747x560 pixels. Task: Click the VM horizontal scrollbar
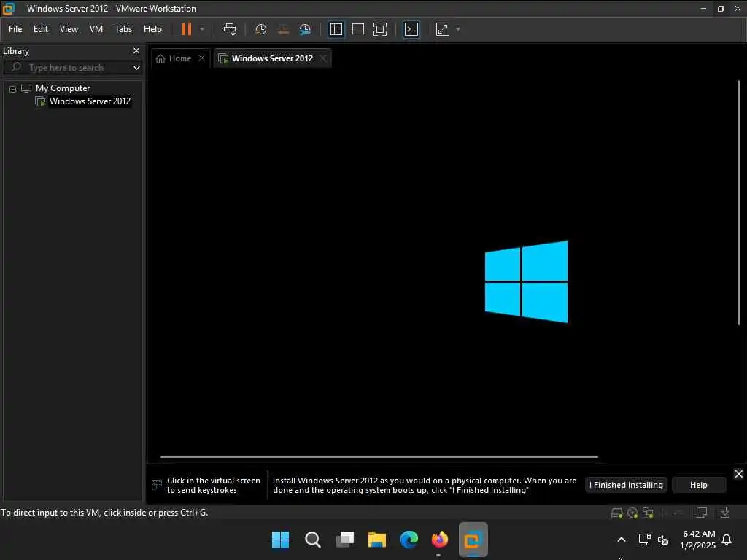click(379, 456)
